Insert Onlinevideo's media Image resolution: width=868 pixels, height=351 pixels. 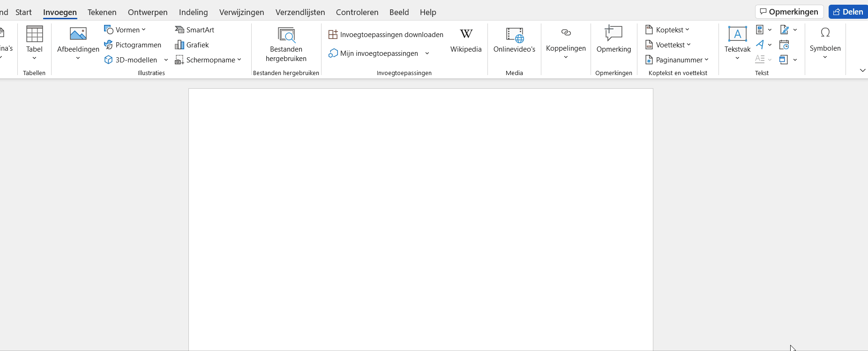point(514,40)
